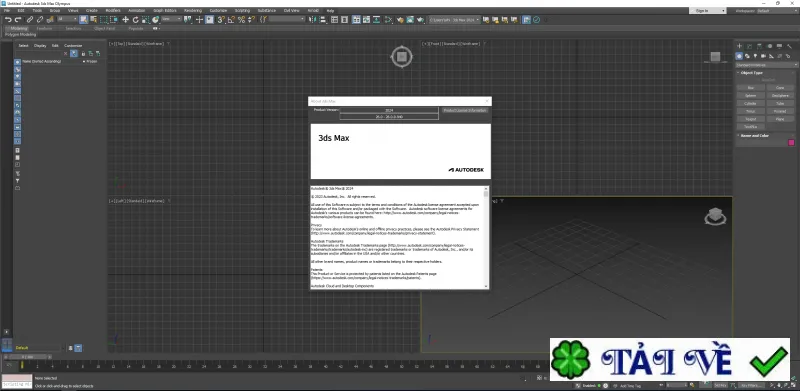The height and width of the screenshot is (391, 800).
Task: Click the Bind to Space Warp icon
Action: point(50,19)
